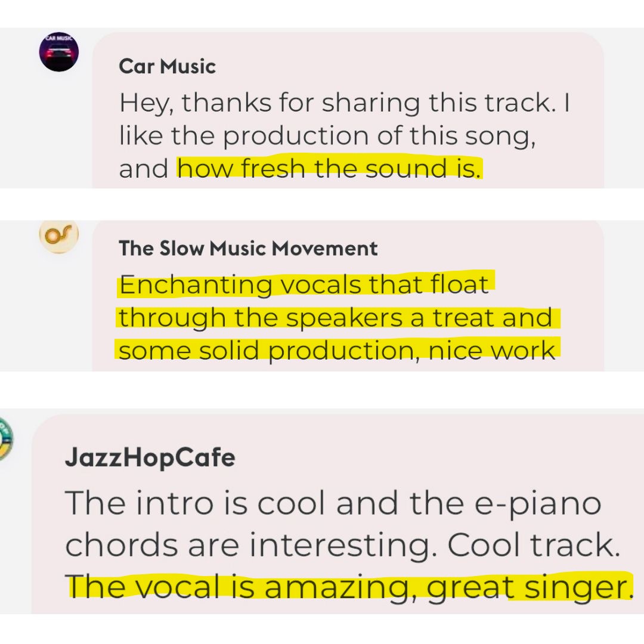Click 'like the production of this song' line

pos(327,135)
